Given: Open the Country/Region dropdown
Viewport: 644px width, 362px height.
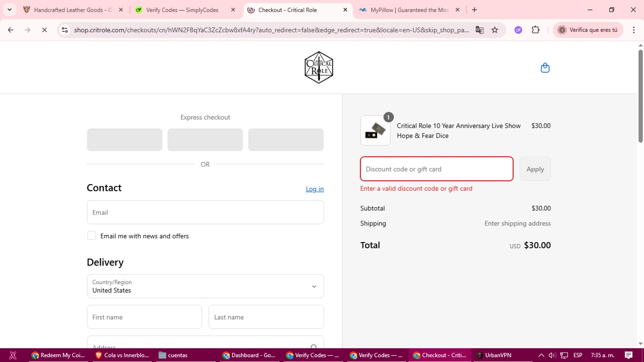Looking at the screenshot, I should 205,286.
